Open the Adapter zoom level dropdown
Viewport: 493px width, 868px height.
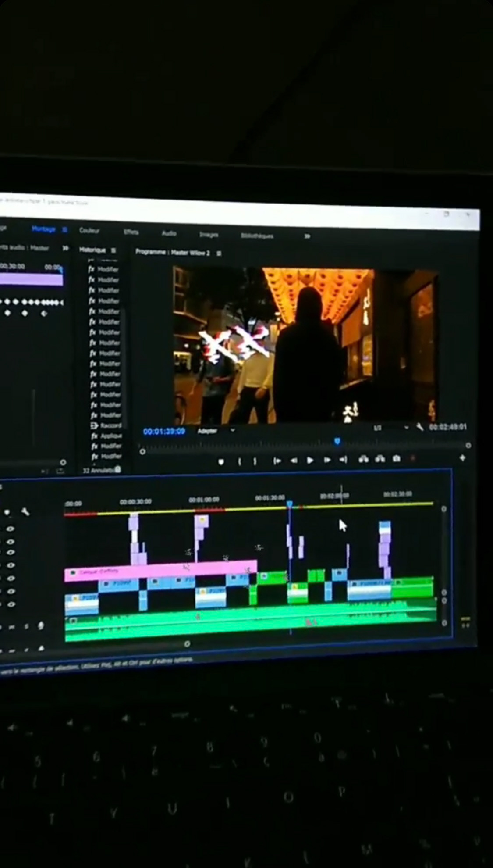pyautogui.click(x=216, y=431)
